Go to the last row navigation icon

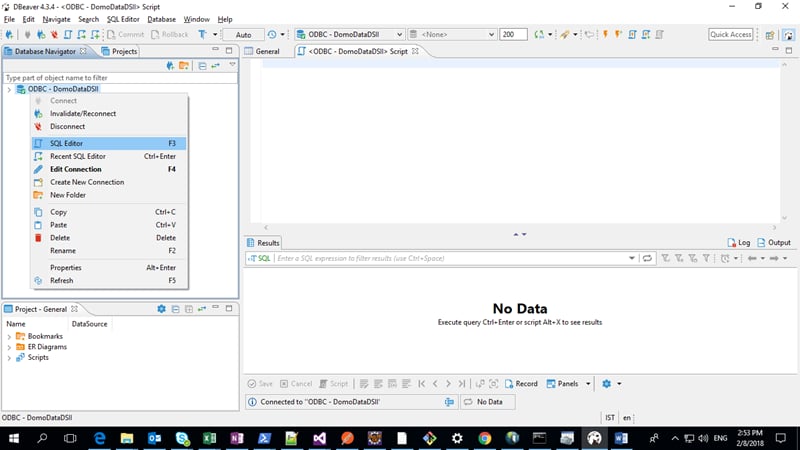click(461, 384)
